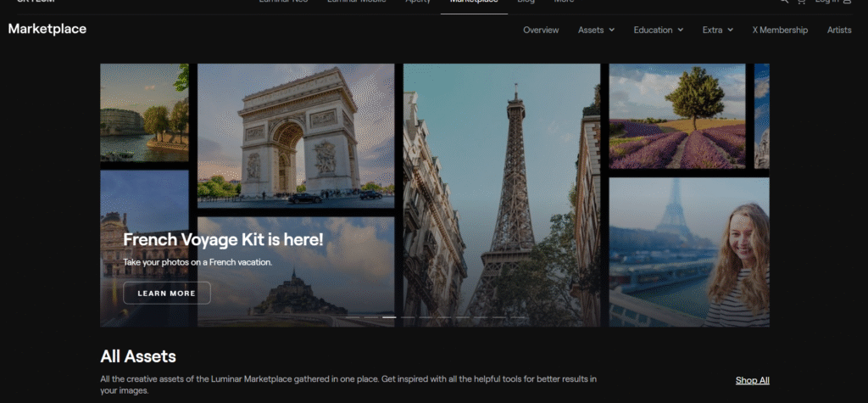This screenshot has height=403, width=868.
Task: Click the lavender field photo
Action: (677, 116)
